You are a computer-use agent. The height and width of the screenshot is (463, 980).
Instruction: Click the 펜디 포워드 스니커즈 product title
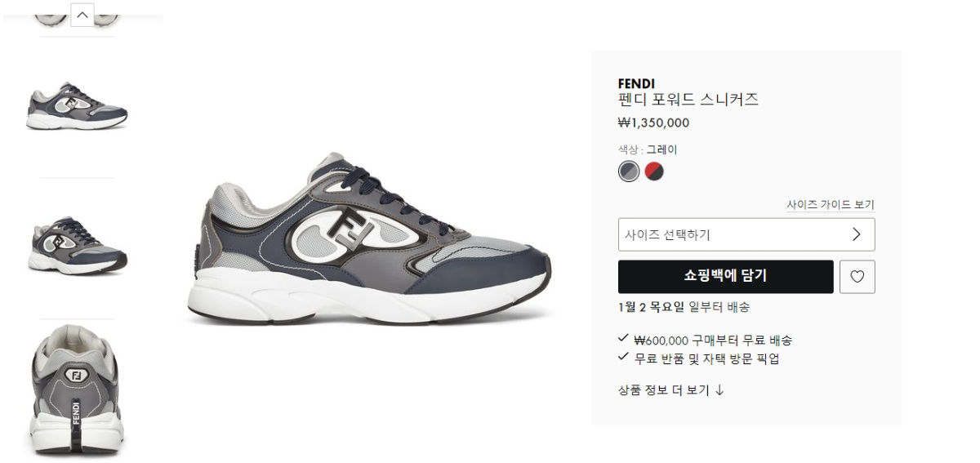coord(688,100)
